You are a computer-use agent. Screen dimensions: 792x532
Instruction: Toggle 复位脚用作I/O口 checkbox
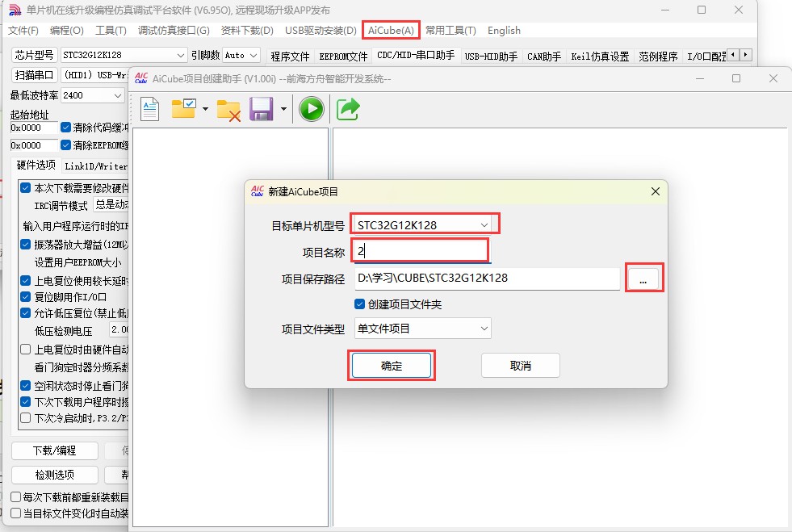click(x=25, y=296)
